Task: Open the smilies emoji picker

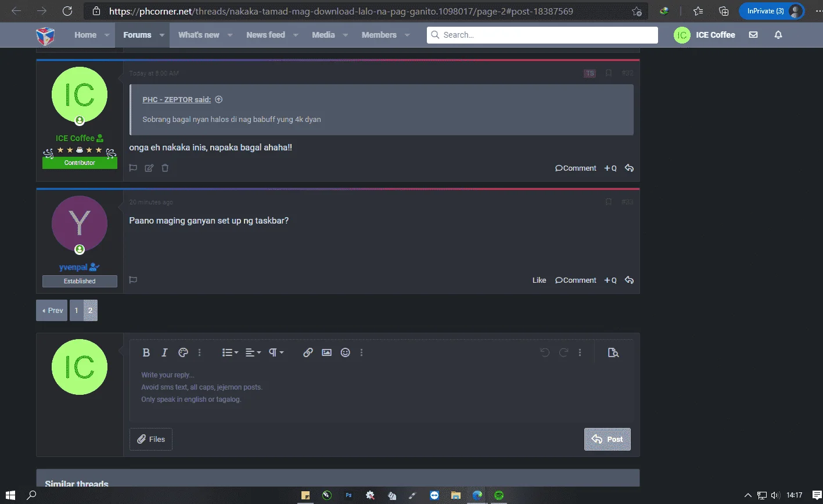Action: coord(345,352)
